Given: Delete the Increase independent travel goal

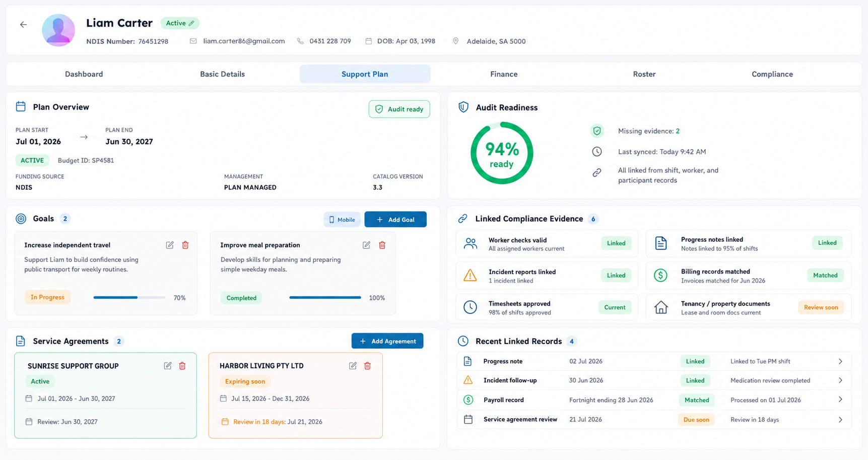Looking at the screenshot, I should (x=185, y=245).
